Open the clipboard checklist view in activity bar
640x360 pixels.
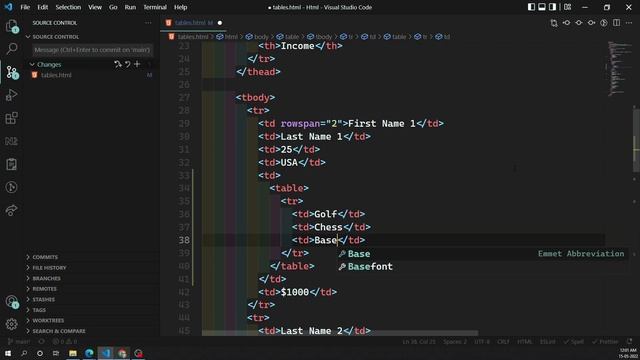click(11, 164)
